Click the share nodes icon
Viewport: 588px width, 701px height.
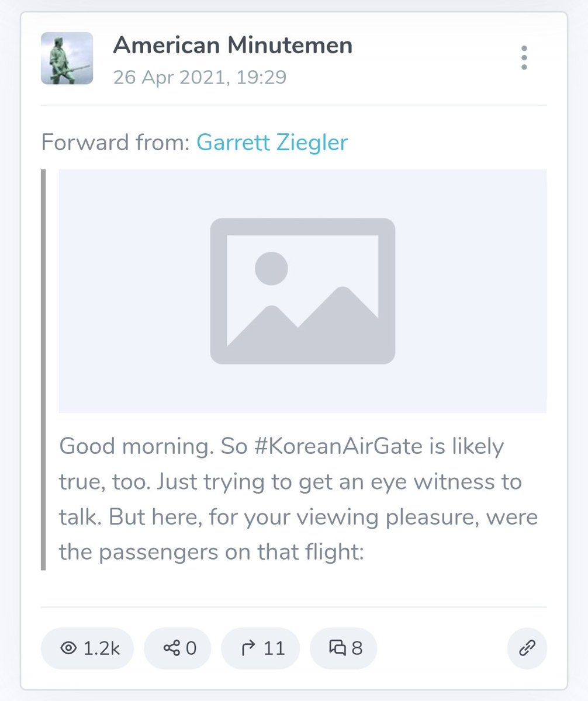tap(172, 648)
